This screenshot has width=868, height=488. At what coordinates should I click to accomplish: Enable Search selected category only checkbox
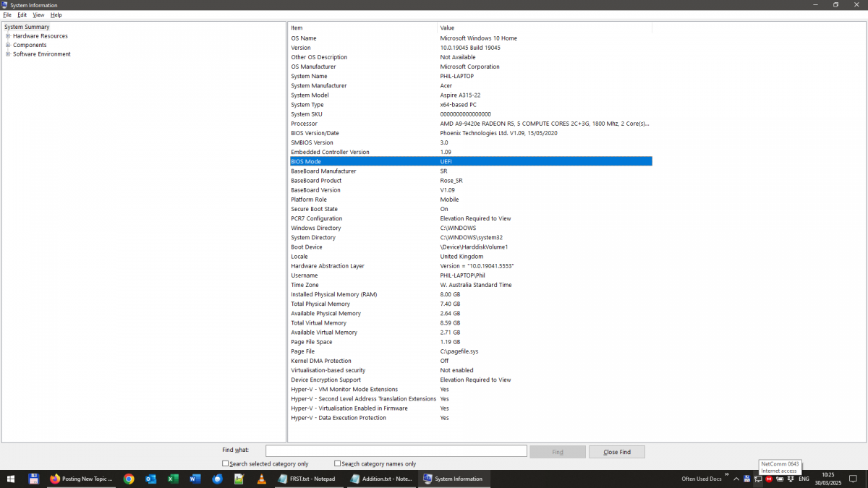(226, 463)
